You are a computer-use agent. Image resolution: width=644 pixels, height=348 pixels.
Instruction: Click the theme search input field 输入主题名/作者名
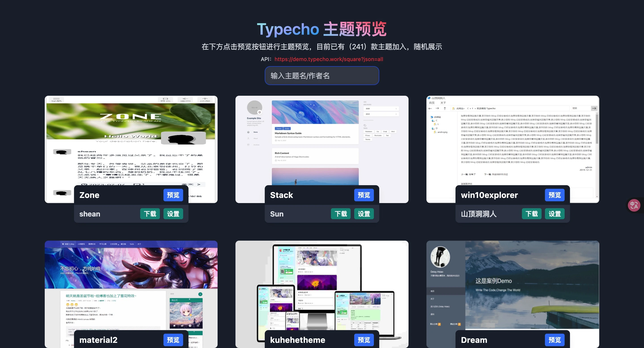click(x=322, y=76)
